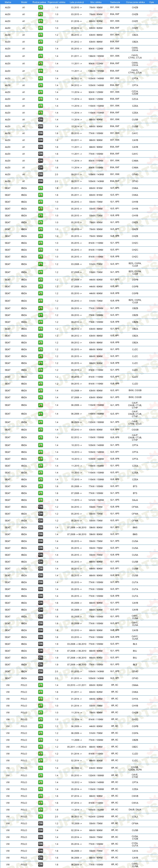
Task: Click the CGGB, CDDA, CLPA engine code cell
Action: pos(135,768)
